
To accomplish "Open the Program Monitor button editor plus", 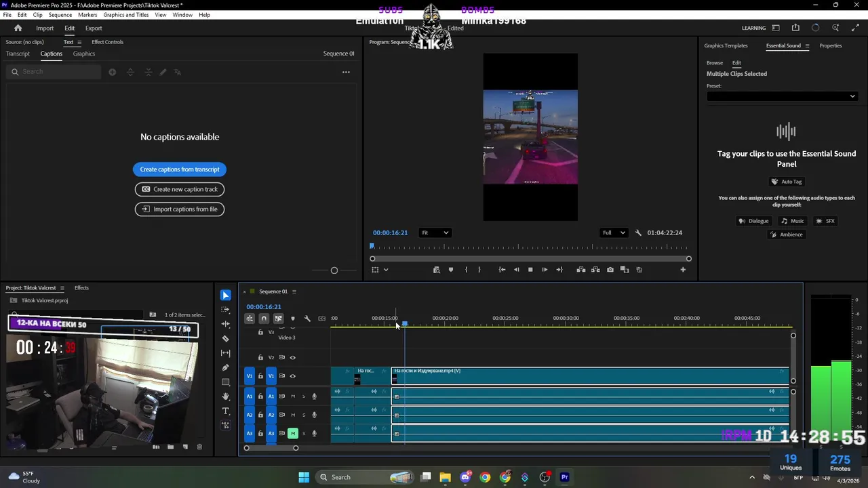I will (683, 270).
